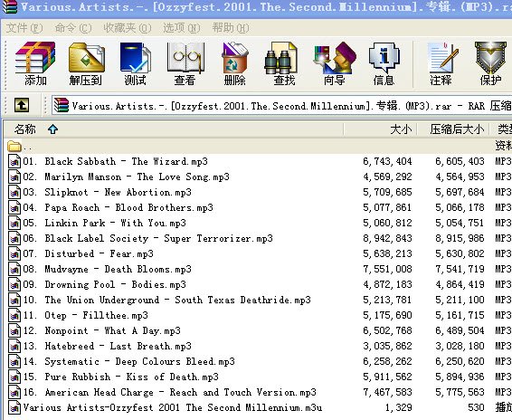Open the 帮助(H) menu
Screen dimensions: 512x420
tap(231, 28)
